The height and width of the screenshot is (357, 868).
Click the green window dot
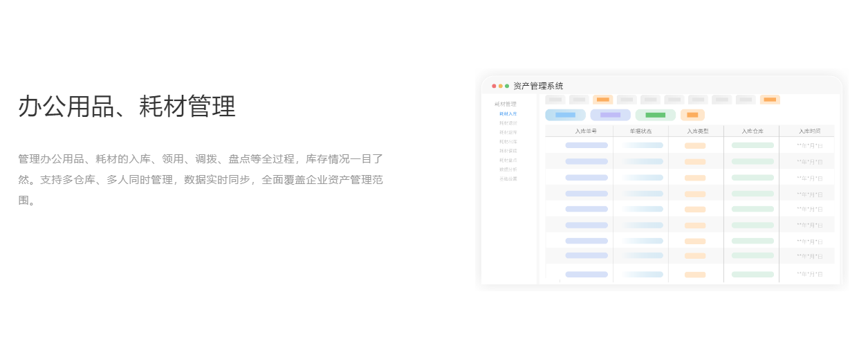(507, 86)
